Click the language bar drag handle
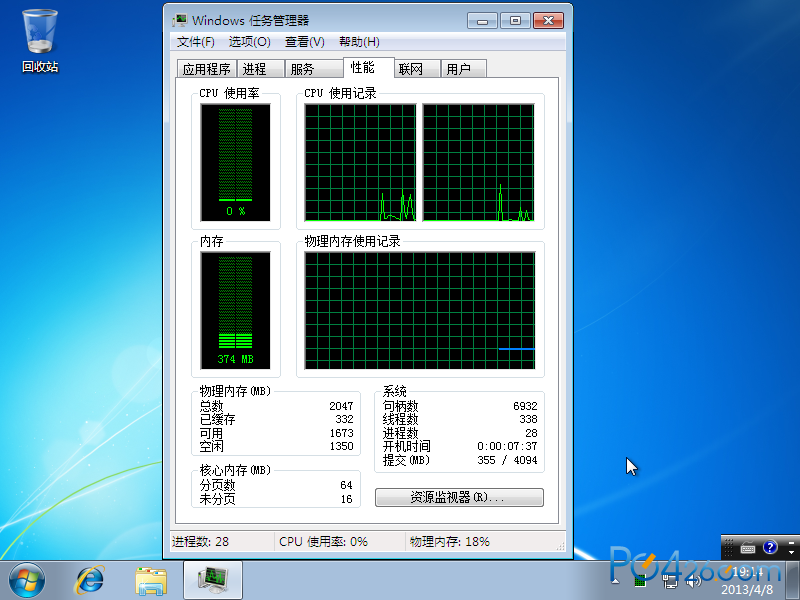Image resolution: width=800 pixels, height=600 pixels. [729, 547]
